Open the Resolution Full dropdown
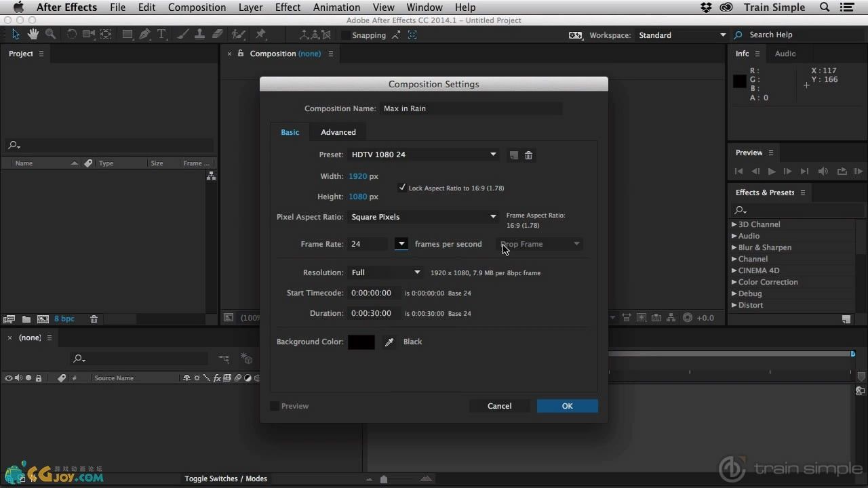This screenshot has width=868, height=488. (385, 272)
